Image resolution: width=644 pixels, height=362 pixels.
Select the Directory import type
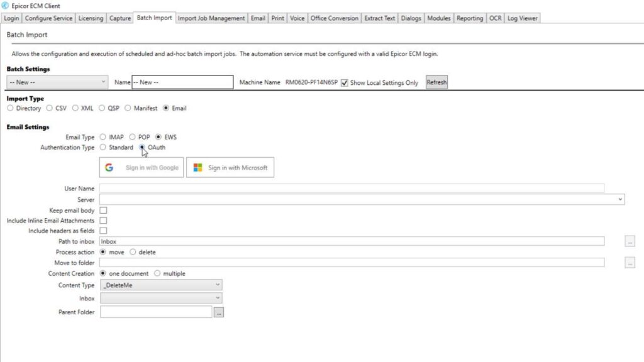click(x=10, y=108)
